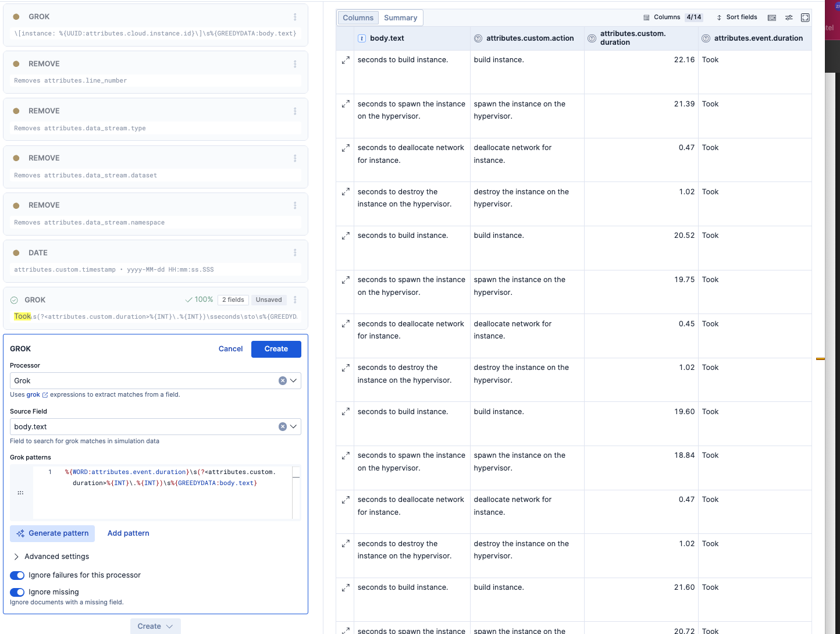Expand the spawn instance row with 18.84
Viewport: 840px width, 634px height.
pos(346,455)
